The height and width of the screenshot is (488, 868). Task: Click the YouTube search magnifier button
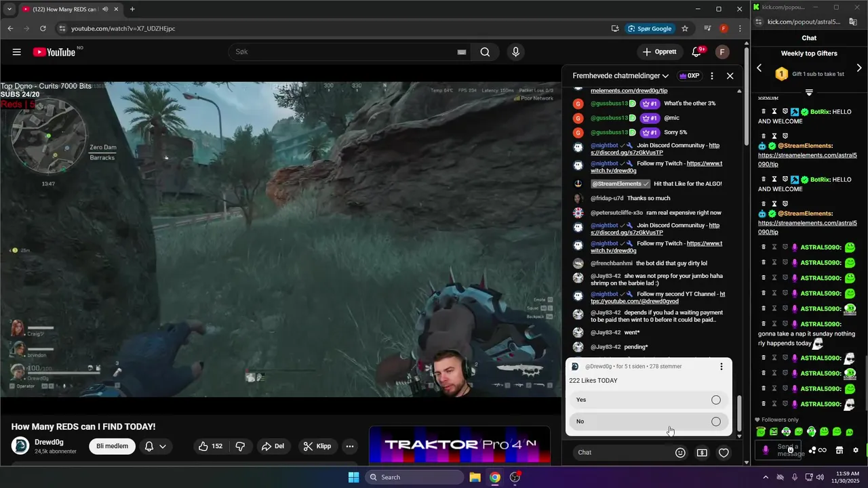click(485, 52)
